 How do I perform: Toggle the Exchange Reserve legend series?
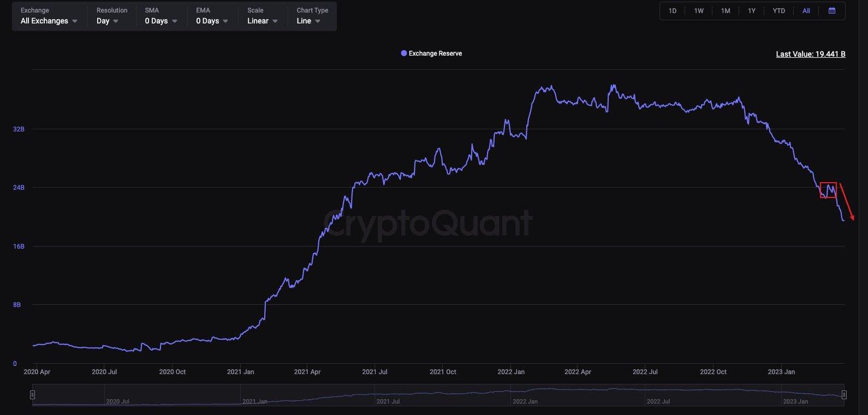coord(431,53)
